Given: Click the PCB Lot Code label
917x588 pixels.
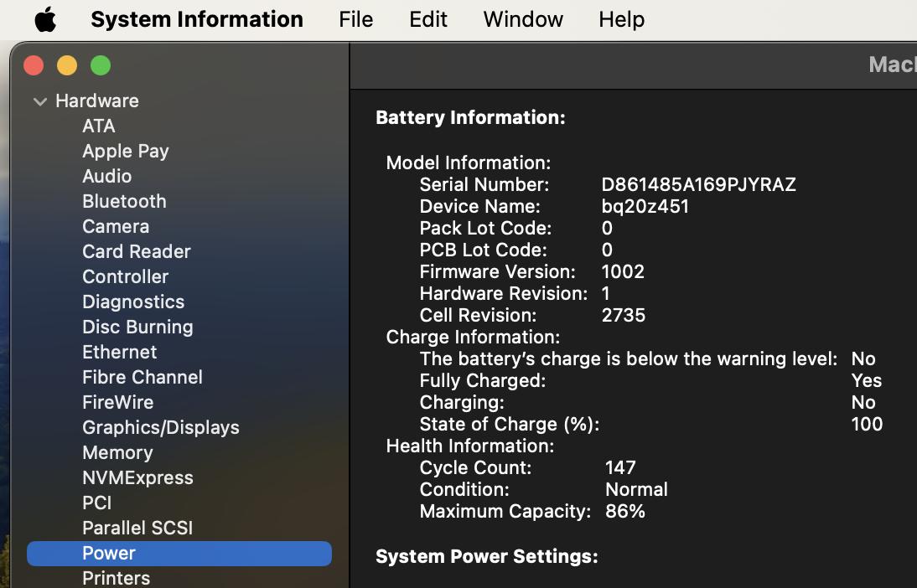Looking at the screenshot, I should (484, 250).
